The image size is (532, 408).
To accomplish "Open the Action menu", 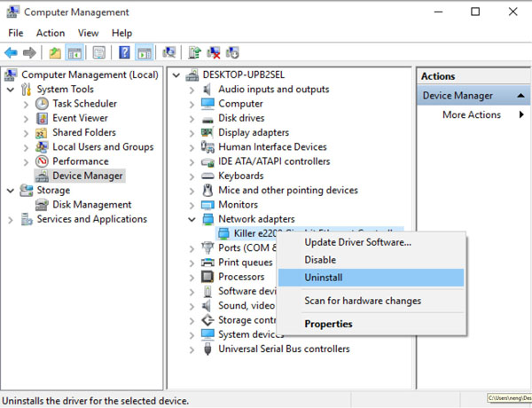I will 51,33.
